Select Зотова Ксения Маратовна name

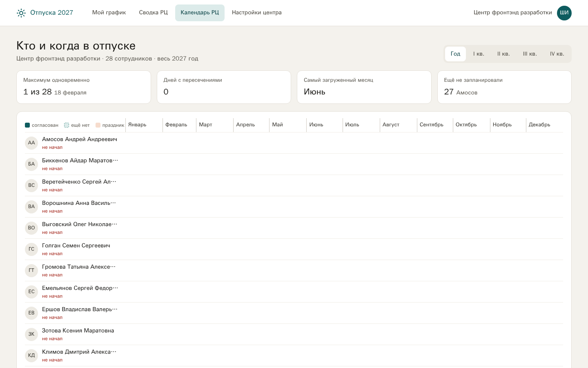(x=78, y=331)
